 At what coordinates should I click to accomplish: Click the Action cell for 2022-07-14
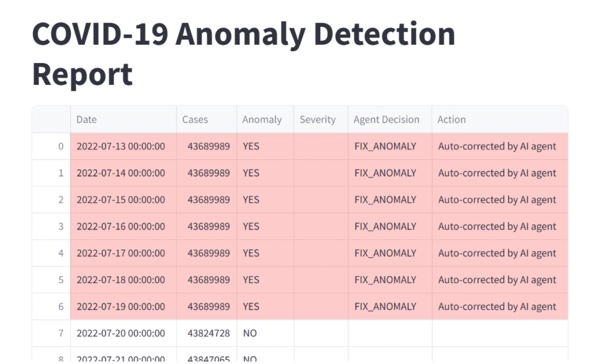(x=499, y=173)
